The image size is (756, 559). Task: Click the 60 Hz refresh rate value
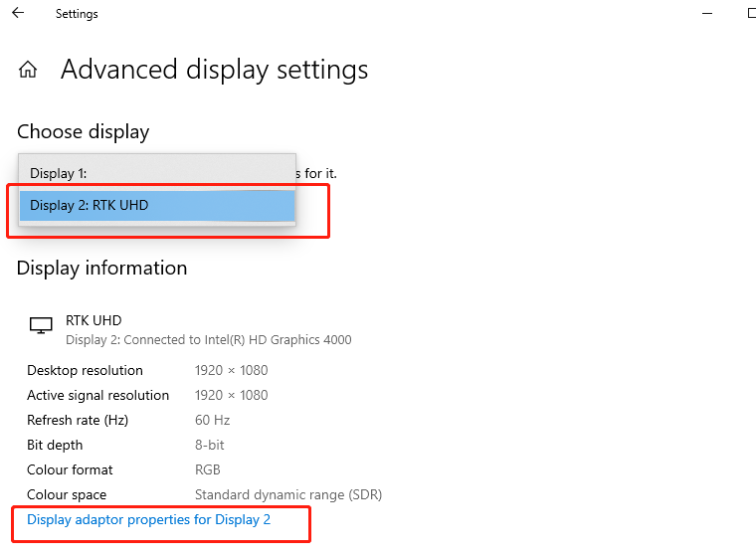pyautogui.click(x=212, y=420)
